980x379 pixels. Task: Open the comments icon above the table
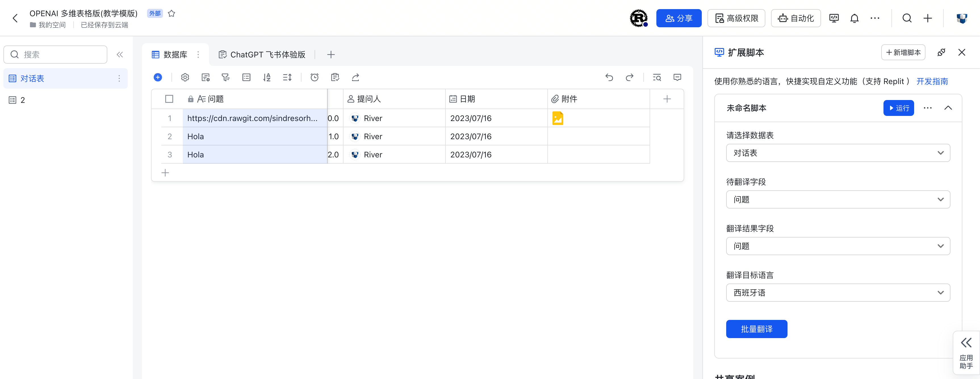click(x=678, y=77)
